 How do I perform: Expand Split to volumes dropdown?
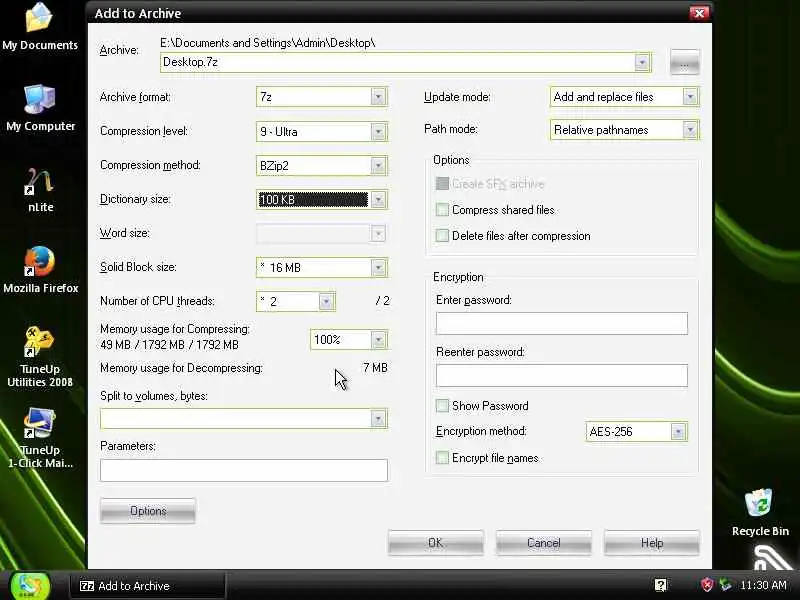378,419
